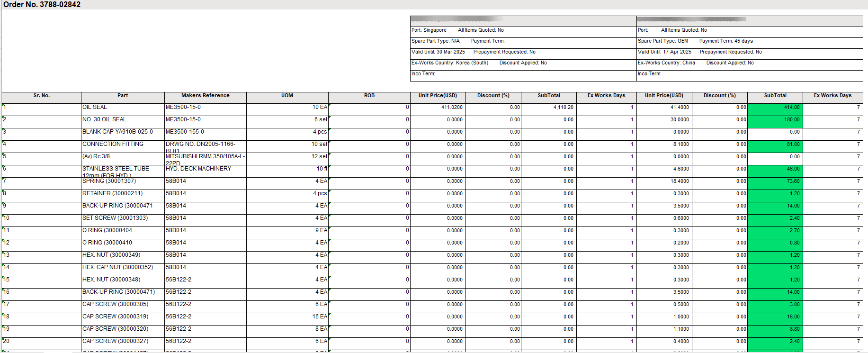
Task: Click the "Sr. No." column header
Action: pos(42,96)
